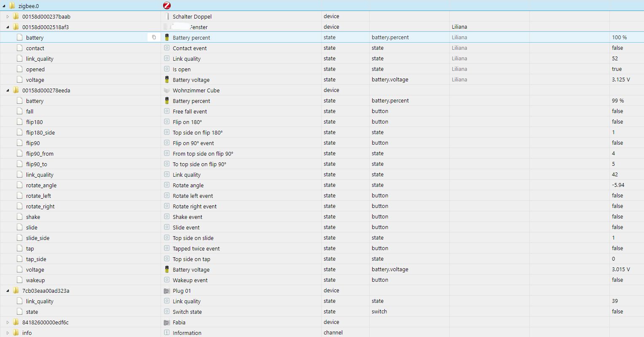The image size is (644, 337).
Task: Click the Slide event name cell
Action: tap(186, 227)
